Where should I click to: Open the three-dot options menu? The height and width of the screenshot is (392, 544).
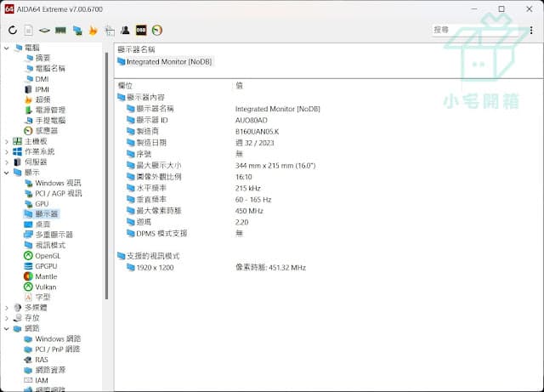[531, 31]
